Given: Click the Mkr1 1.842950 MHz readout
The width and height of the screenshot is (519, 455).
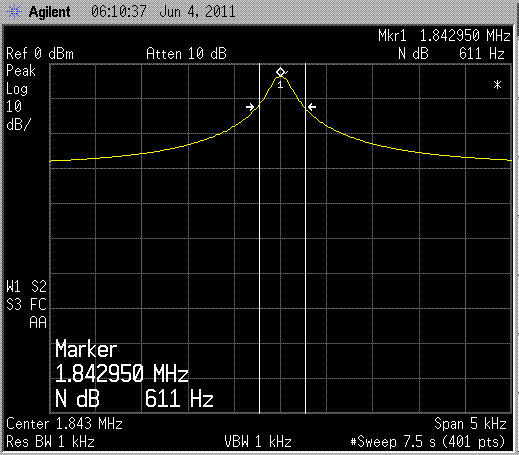Looking at the screenshot, I should [444, 36].
